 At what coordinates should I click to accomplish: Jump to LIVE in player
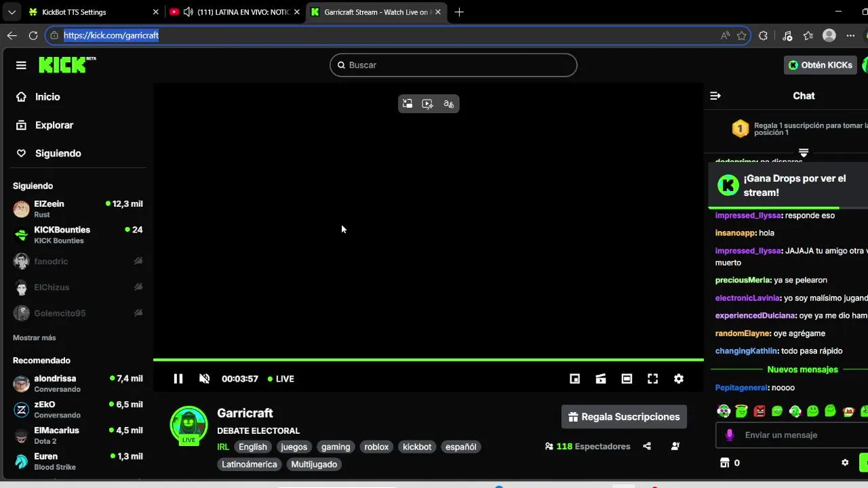281,379
